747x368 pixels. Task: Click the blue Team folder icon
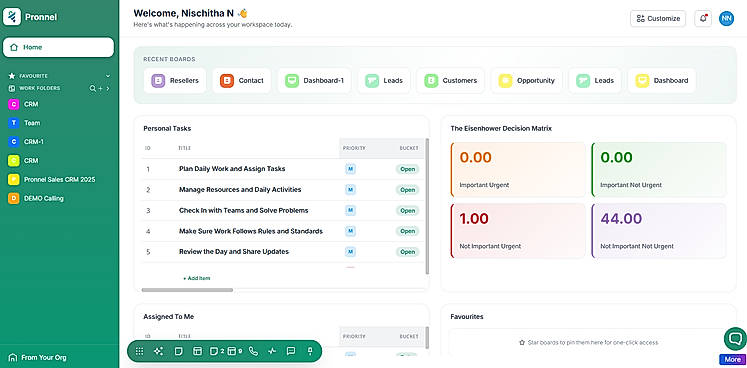coord(13,123)
